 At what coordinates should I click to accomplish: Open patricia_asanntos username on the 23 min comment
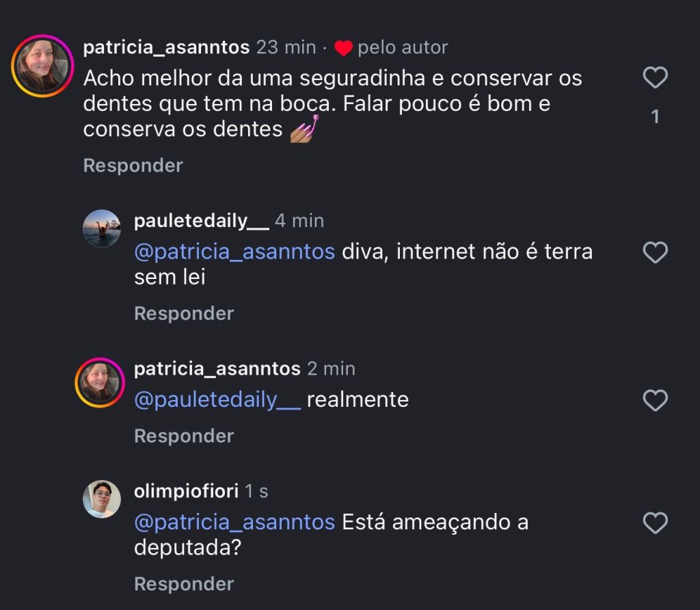click(166, 47)
